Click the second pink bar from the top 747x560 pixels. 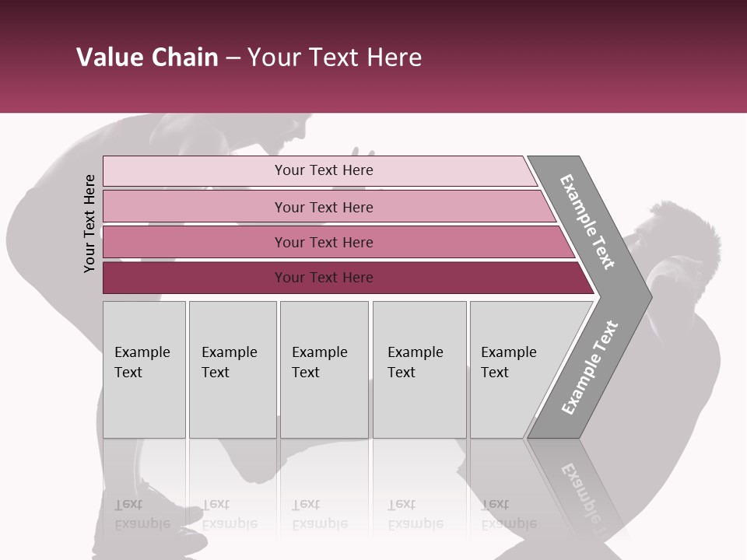click(x=324, y=207)
